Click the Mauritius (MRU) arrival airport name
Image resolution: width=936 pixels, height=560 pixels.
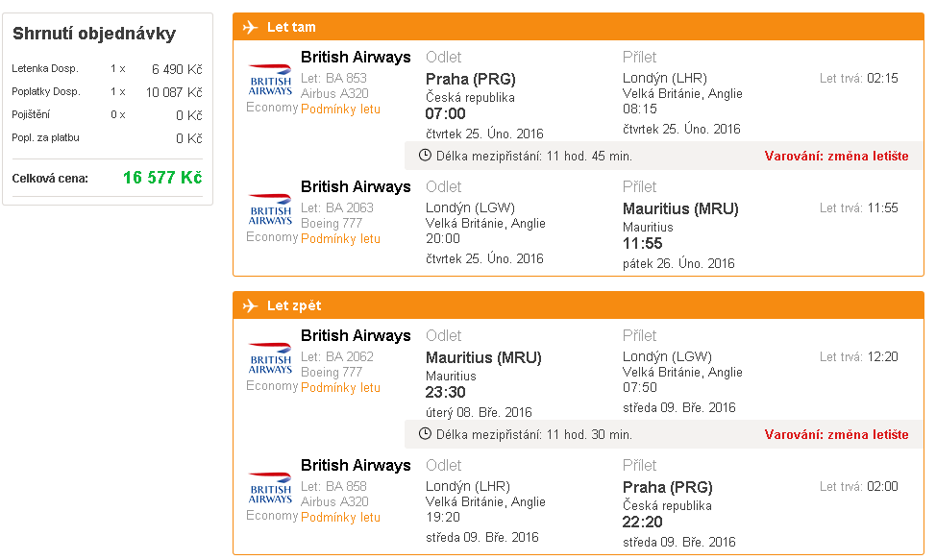[x=680, y=208]
